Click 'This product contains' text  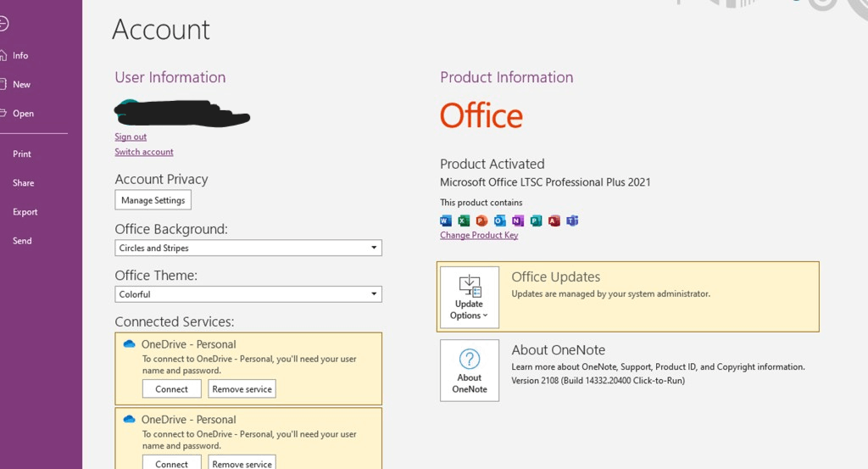coord(481,202)
